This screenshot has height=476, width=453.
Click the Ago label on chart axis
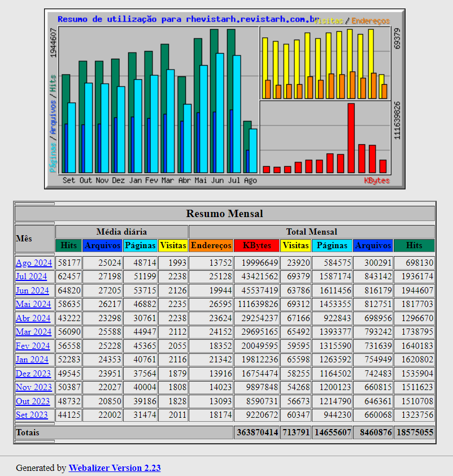[250, 180]
